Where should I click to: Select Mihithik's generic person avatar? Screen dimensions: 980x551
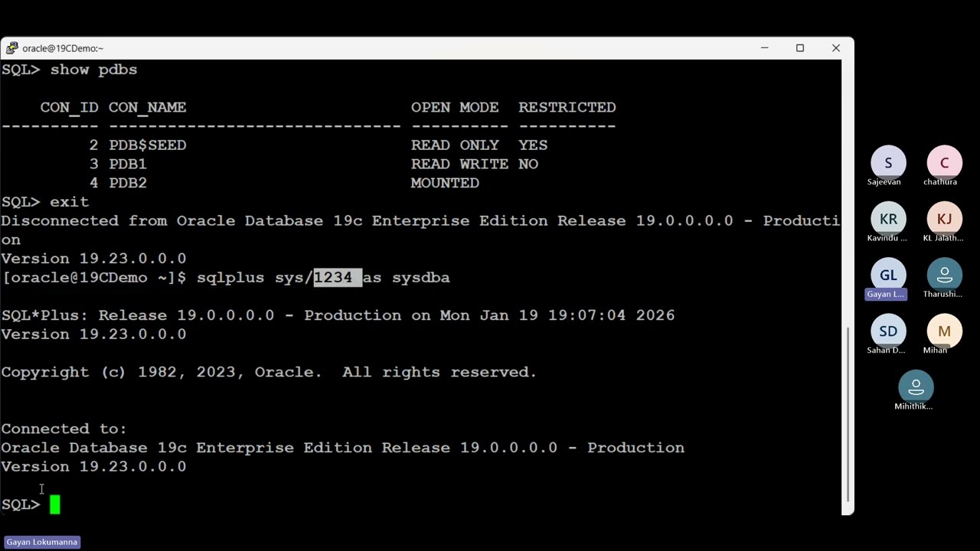pyautogui.click(x=916, y=387)
